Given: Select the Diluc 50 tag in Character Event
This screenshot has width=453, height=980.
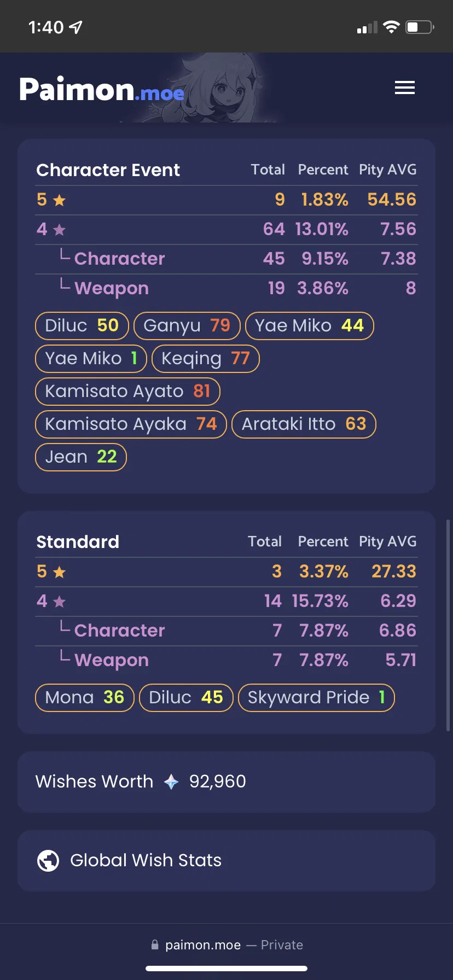Looking at the screenshot, I should pos(82,326).
